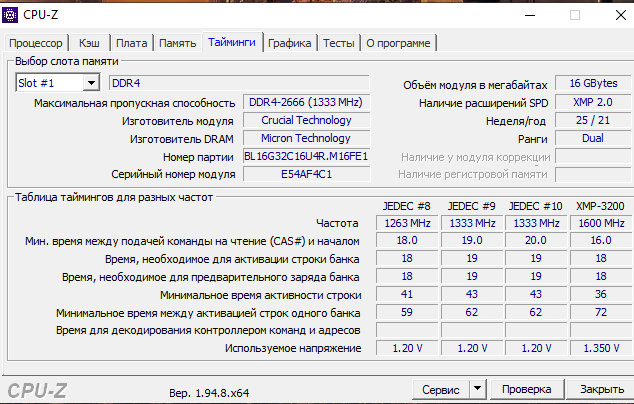Click the 36 row active time cell
This screenshot has height=404, width=634.
[601, 294]
